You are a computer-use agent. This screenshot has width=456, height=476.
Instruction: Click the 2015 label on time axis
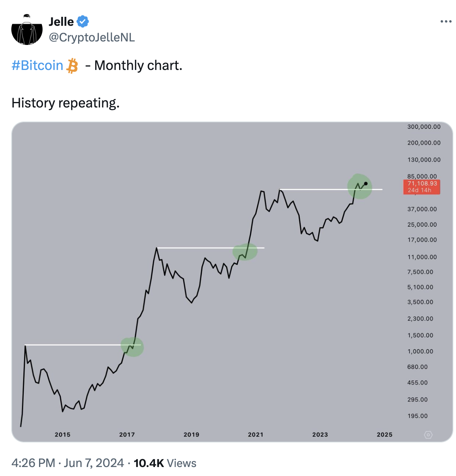point(62,435)
